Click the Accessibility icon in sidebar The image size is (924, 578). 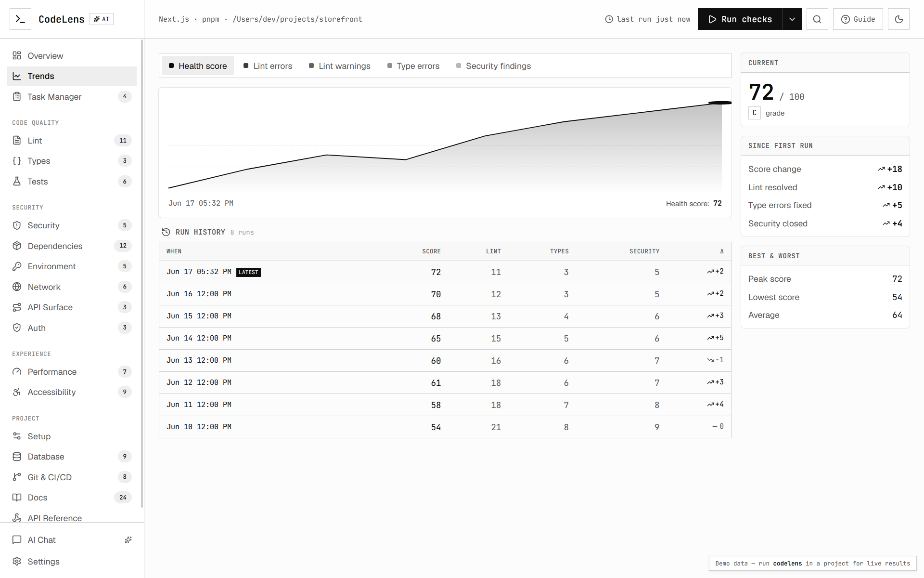tap(17, 392)
